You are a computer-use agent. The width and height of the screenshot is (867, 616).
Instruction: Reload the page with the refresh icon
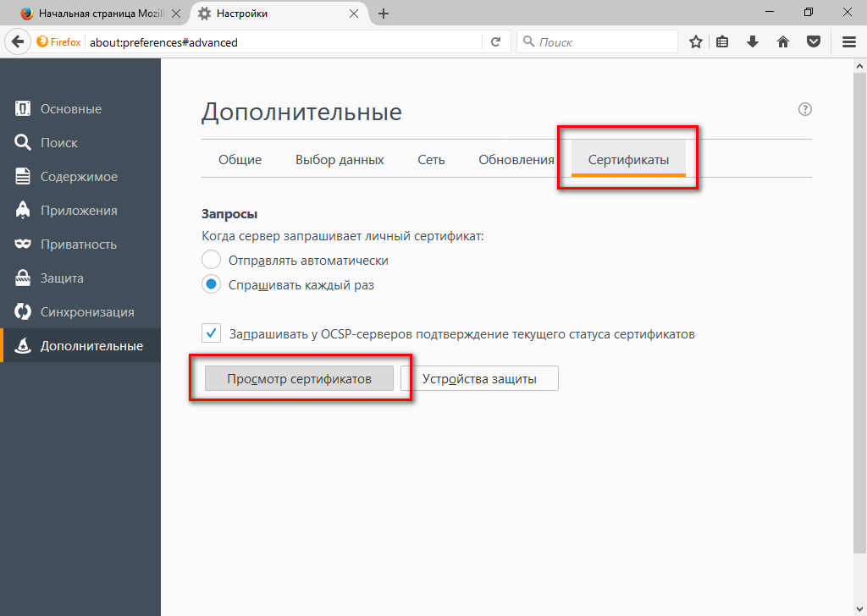[496, 42]
